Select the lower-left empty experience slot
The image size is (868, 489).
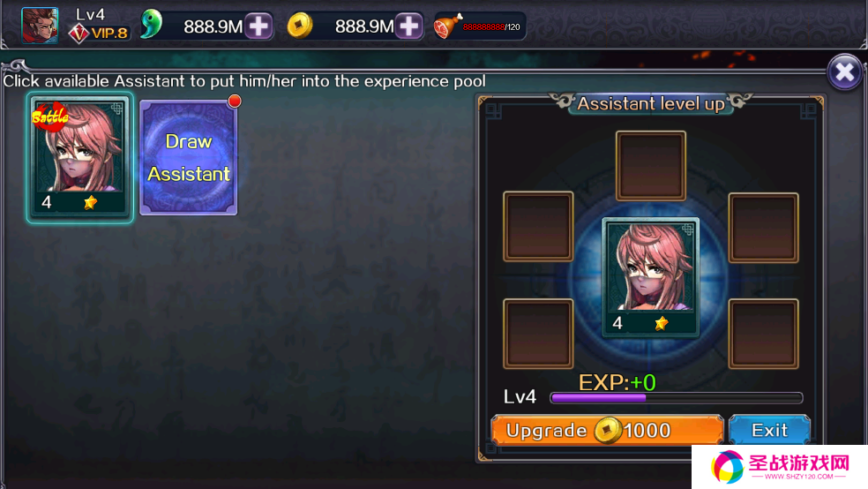[x=538, y=334]
